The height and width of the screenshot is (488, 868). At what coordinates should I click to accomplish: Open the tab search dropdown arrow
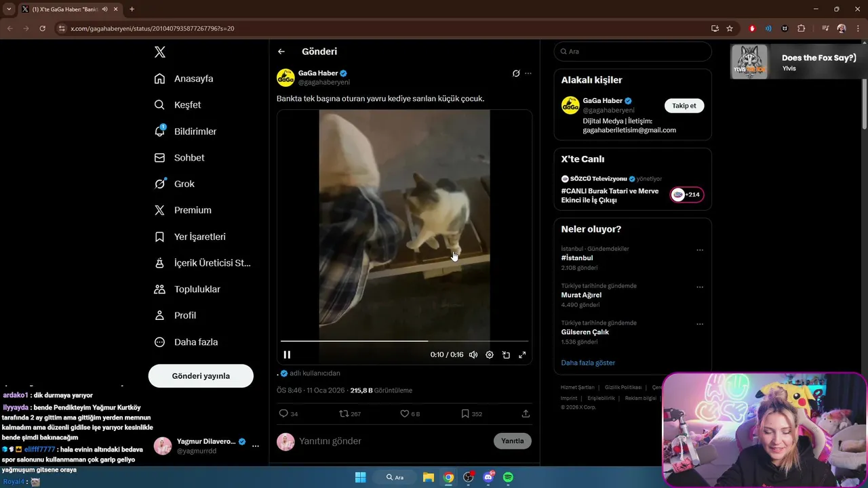9,9
